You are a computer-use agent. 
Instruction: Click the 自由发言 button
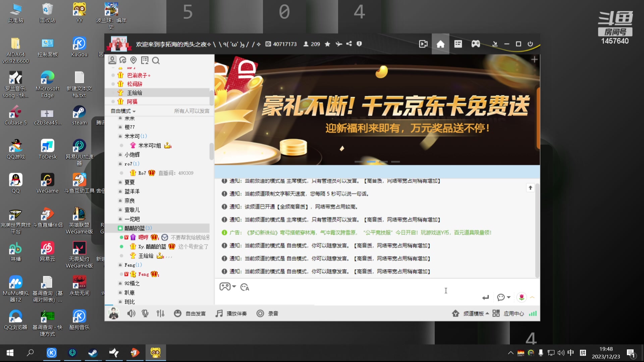click(x=190, y=313)
